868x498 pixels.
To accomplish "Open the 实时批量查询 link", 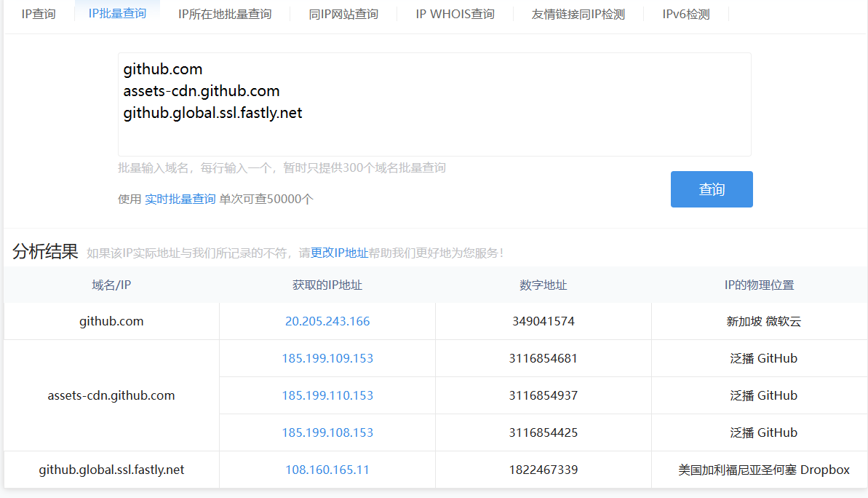I will coord(180,199).
